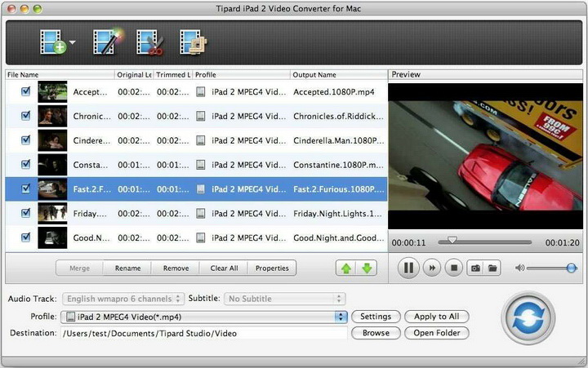Uncheck the Chronicles of Riddick checkbox
588x368 pixels.
click(x=26, y=116)
